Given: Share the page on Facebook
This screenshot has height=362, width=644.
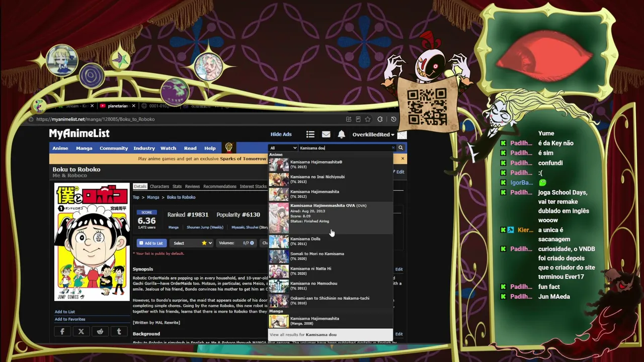Looking at the screenshot, I should (62, 331).
